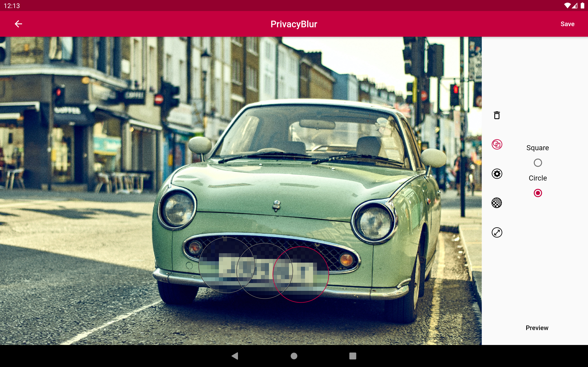
Task: Click the back arrow in the header
Action: 18,24
